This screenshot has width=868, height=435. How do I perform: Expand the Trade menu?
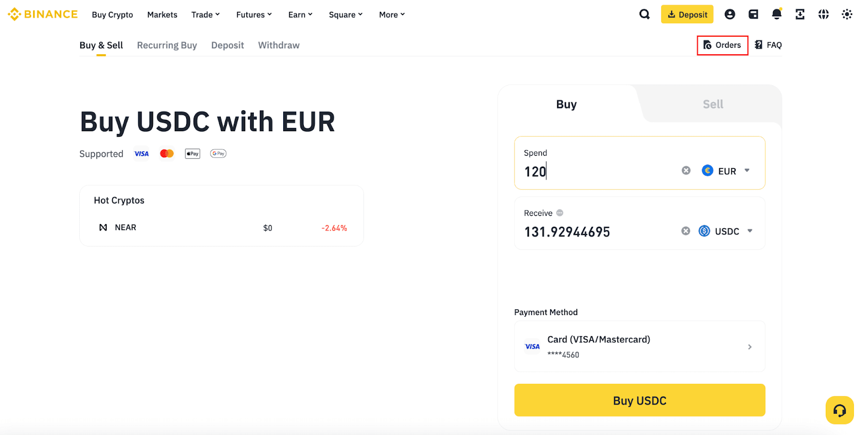click(x=205, y=15)
